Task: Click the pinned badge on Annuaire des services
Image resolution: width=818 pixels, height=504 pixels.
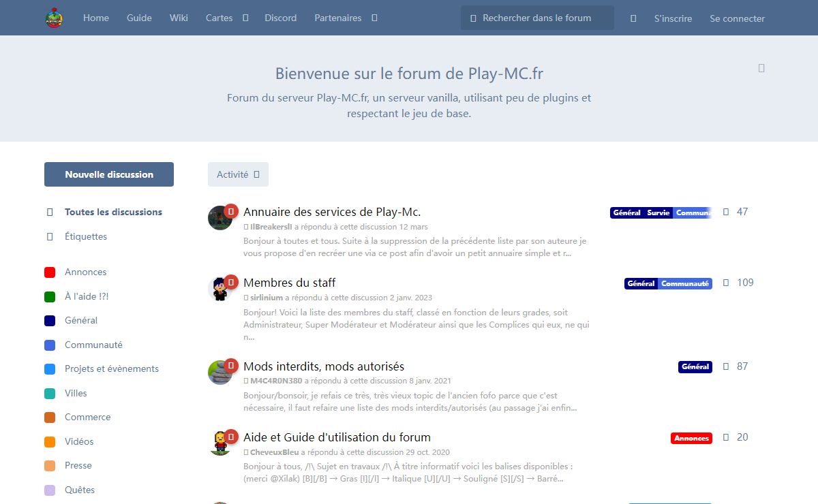Action: pos(231,211)
